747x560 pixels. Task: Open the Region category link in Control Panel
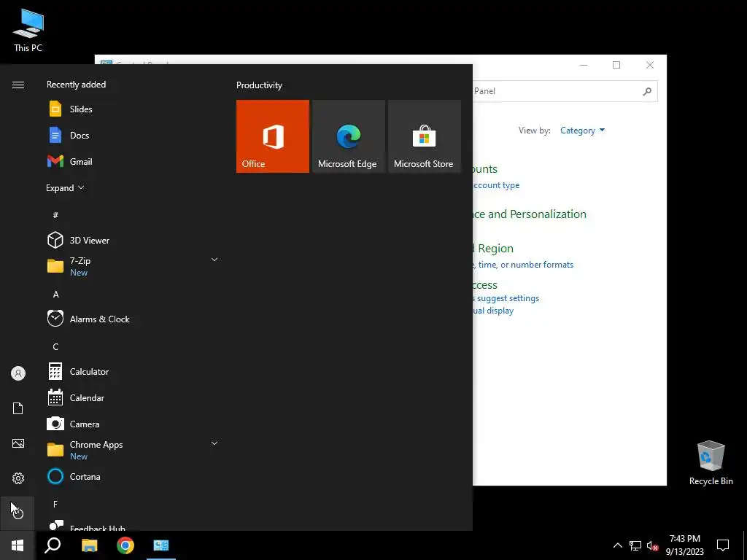(493, 249)
